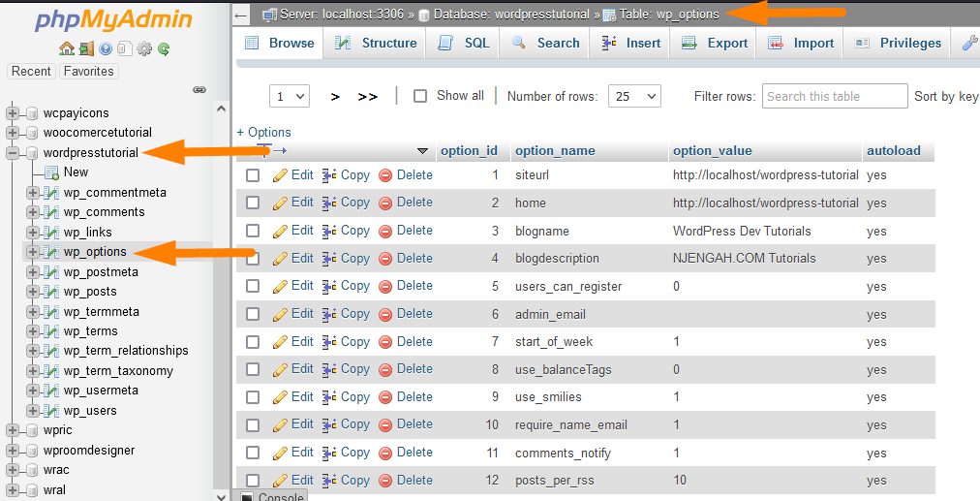
Task: Go to next page with > button
Action: click(336, 97)
